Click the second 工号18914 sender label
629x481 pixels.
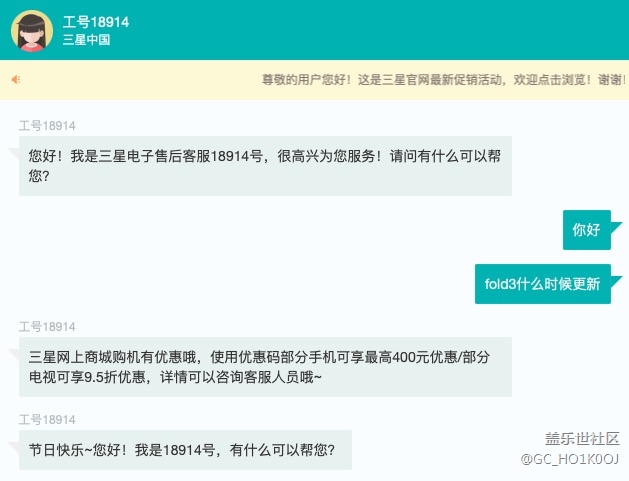click(47, 327)
